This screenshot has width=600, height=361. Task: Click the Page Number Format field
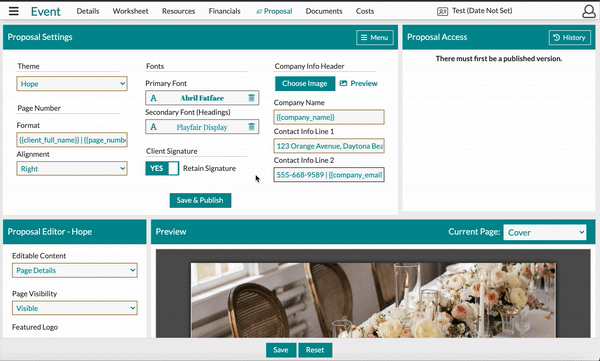(x=72, y=140)
